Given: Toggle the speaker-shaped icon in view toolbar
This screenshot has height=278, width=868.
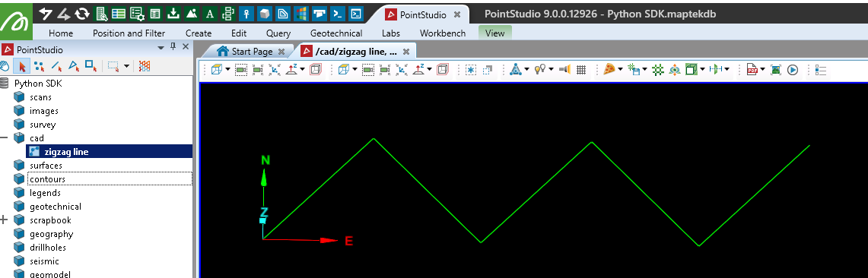Looking at the screenshot, I should (x=564, y=70).
